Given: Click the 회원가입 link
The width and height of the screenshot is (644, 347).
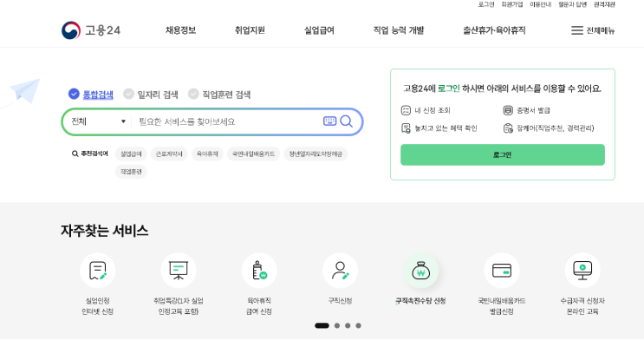Looking at the screenshot, I should coord(512,4).
